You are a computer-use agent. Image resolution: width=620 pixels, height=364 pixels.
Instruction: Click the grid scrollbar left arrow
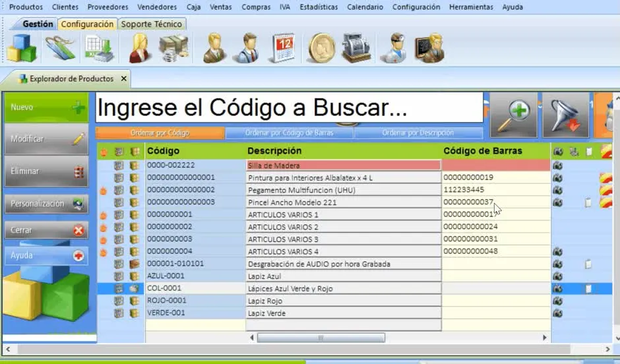tap(252, 338)
